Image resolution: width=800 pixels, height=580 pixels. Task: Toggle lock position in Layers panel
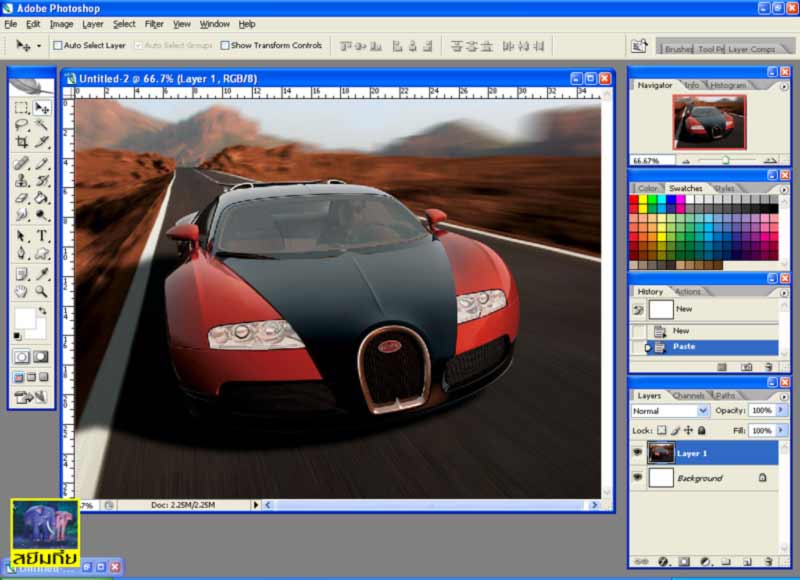(x=688, y=430)
